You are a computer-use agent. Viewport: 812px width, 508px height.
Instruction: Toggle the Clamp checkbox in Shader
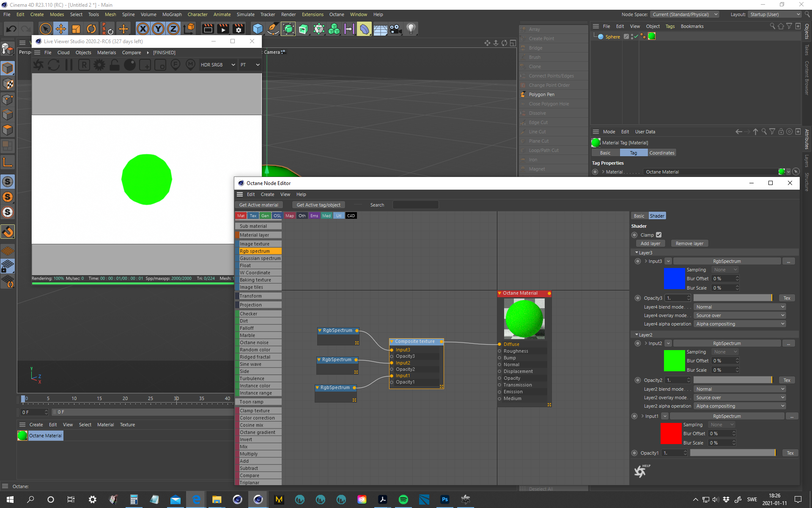click(x=658, y=235)
